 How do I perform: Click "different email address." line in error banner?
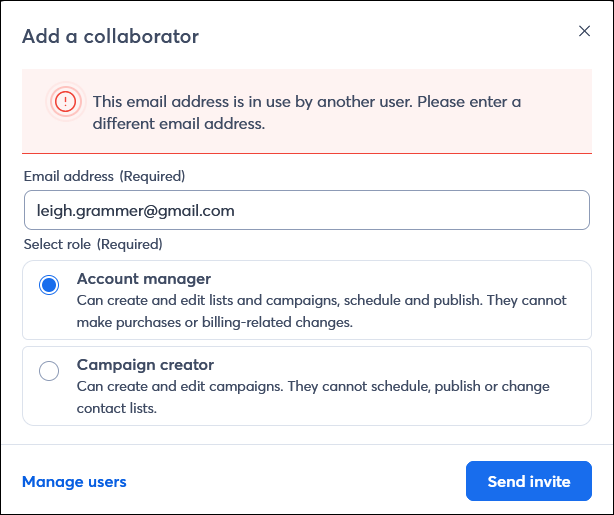tap(179, 124)
